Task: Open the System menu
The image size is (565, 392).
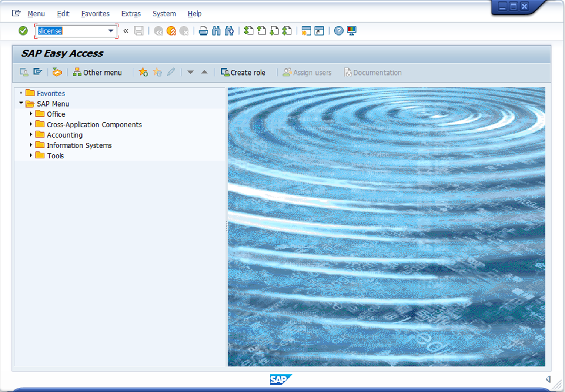Action: [164, 14]
